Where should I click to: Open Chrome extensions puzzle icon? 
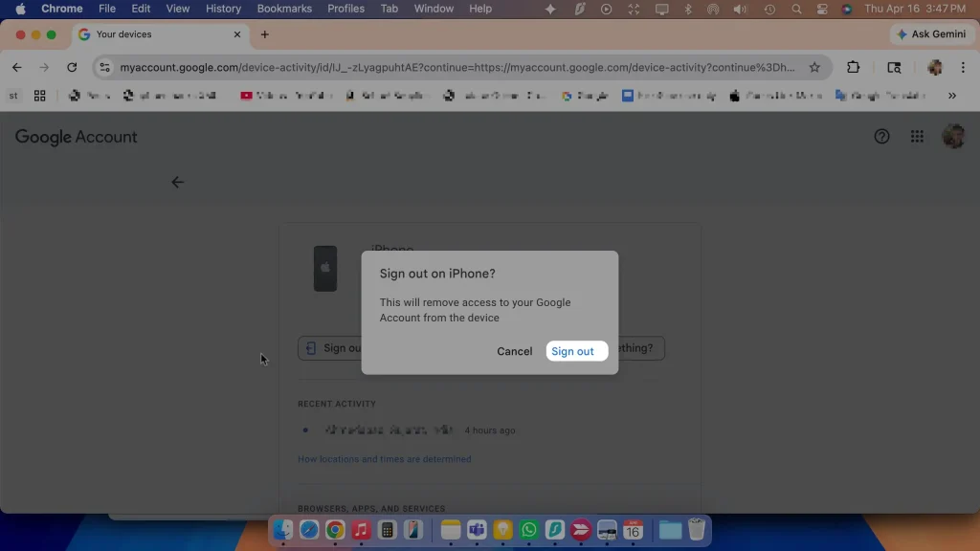[x=853, y=68]
